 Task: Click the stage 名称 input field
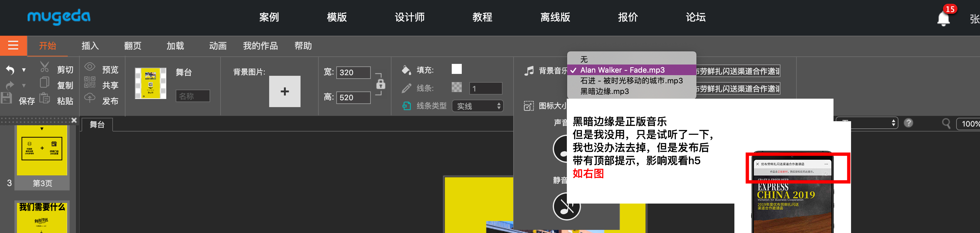[x=193, y=96]
